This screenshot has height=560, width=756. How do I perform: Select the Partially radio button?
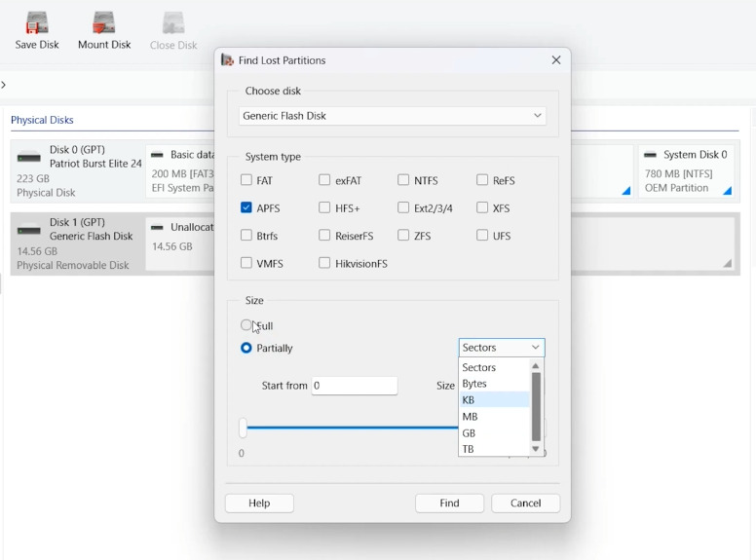point(246,348)
